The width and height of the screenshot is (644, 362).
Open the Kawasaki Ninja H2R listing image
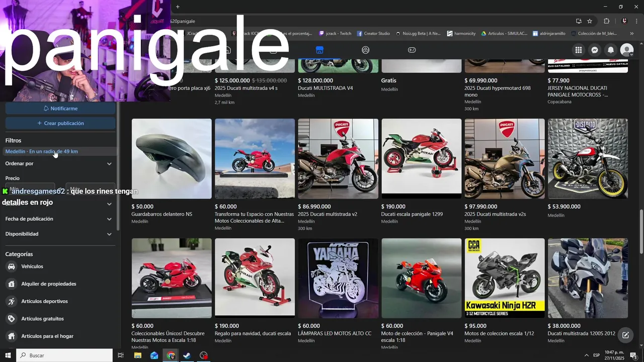point(505,278)
